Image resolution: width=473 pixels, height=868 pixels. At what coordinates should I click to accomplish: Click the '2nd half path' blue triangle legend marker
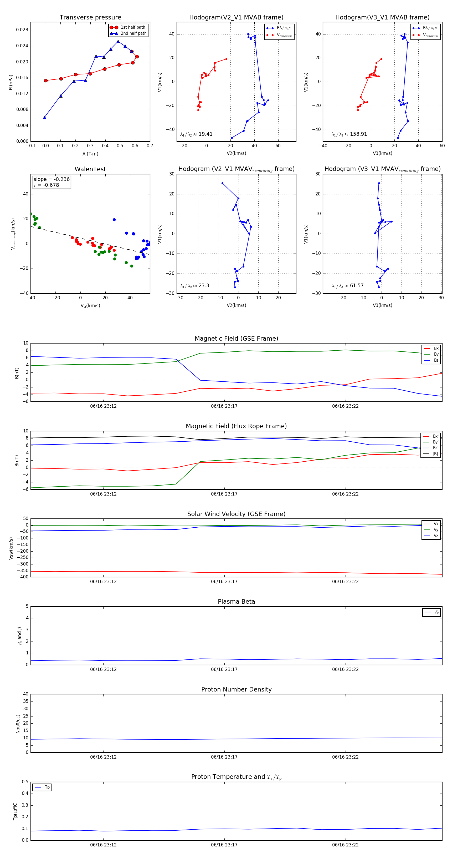coord(114,33)
